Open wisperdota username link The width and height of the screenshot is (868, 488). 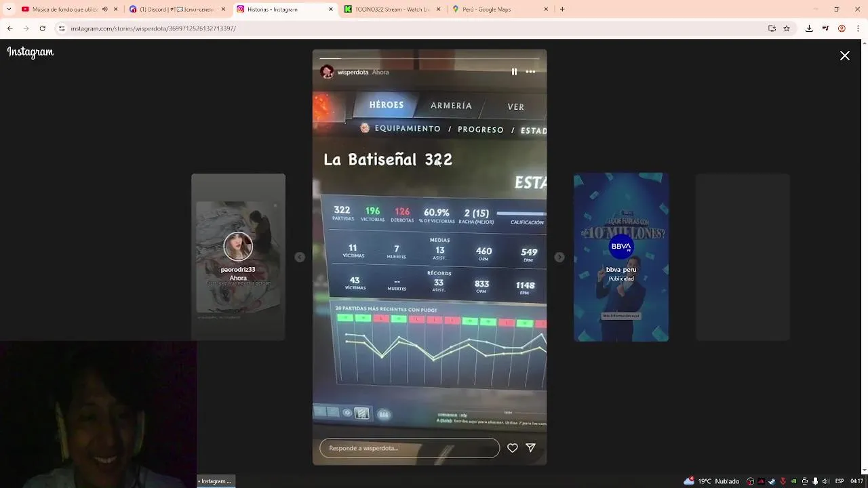pyautogui.click(x=353, y=72)
